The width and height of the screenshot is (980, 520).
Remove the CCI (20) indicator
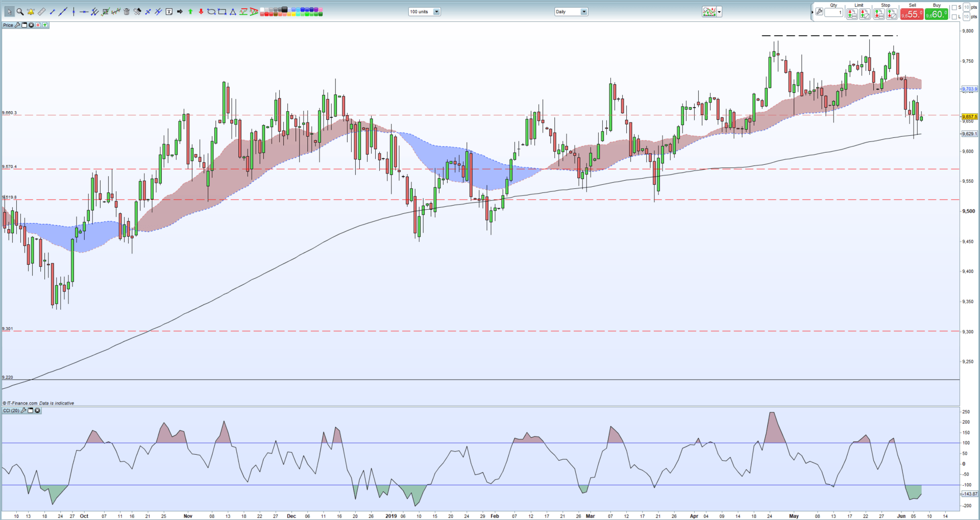click(37, 410)
